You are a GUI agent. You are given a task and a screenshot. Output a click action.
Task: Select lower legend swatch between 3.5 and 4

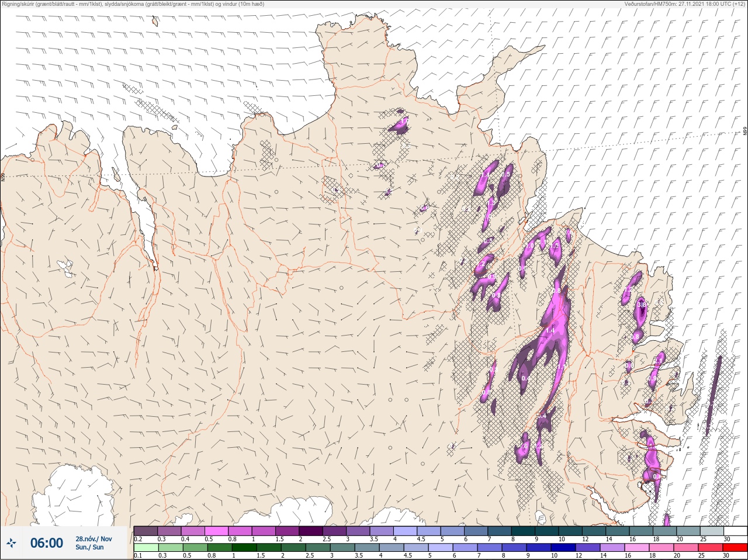[x=367, y=547]
